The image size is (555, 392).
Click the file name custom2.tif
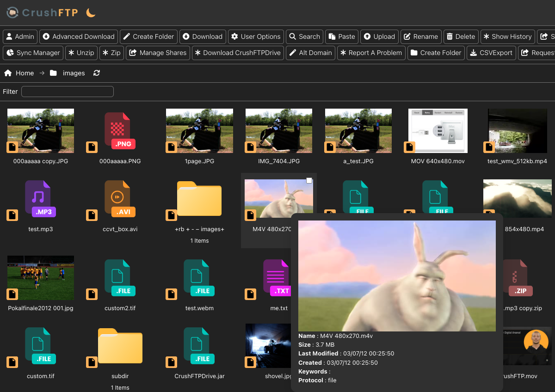120,308
